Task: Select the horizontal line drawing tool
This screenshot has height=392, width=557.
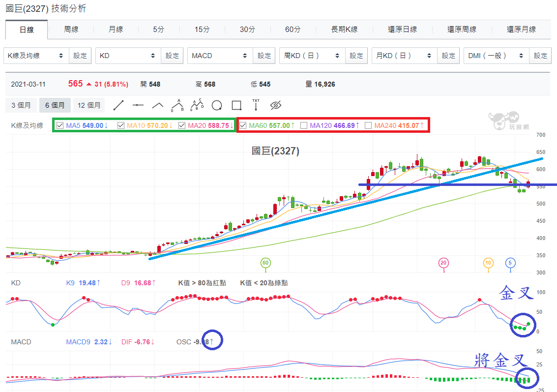Action: (x=138, y=105)
